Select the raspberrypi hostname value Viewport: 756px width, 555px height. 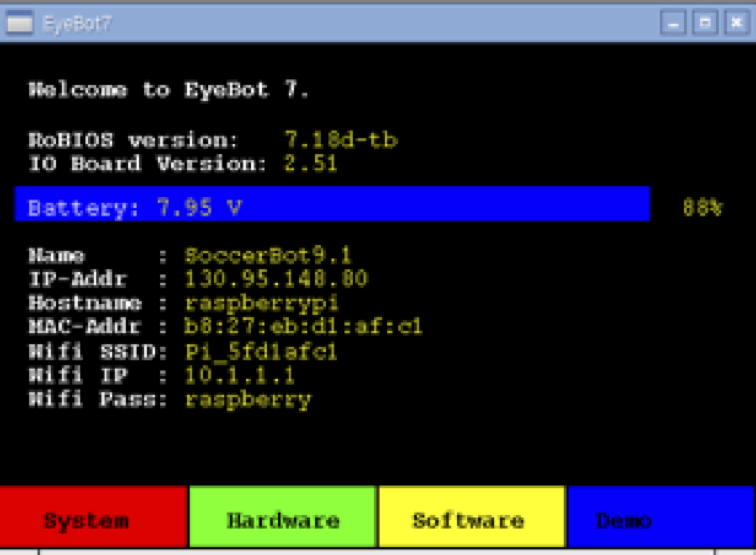click(262, 303)
